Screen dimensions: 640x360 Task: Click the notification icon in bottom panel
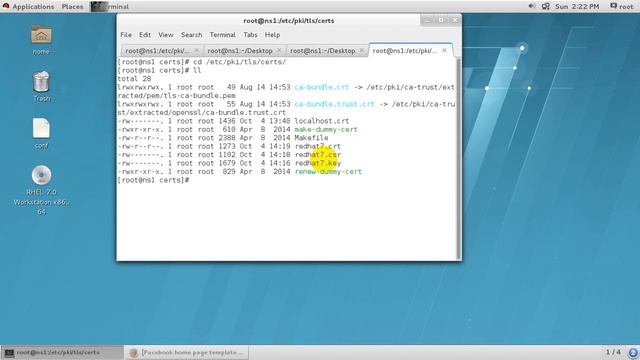click(633, 352)
